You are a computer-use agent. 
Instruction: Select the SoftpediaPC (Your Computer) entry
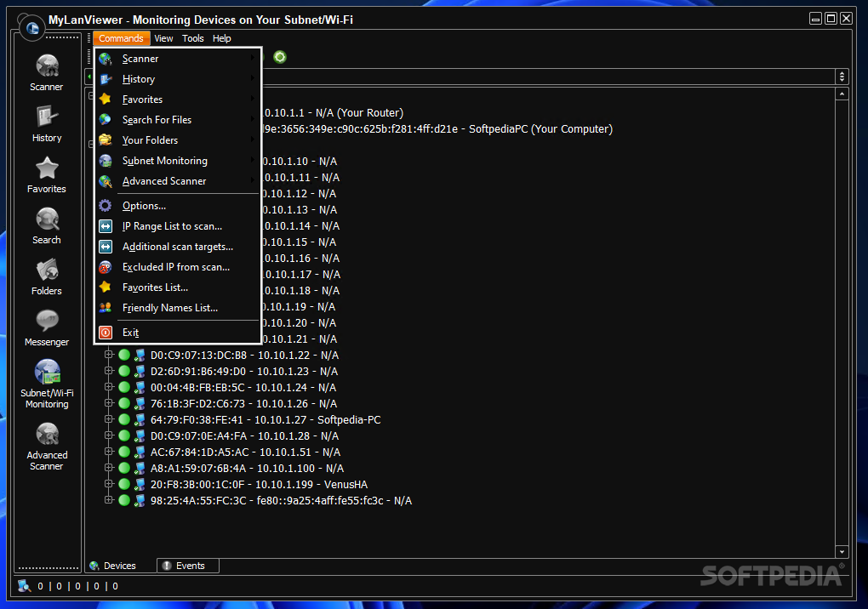point(438,129)
